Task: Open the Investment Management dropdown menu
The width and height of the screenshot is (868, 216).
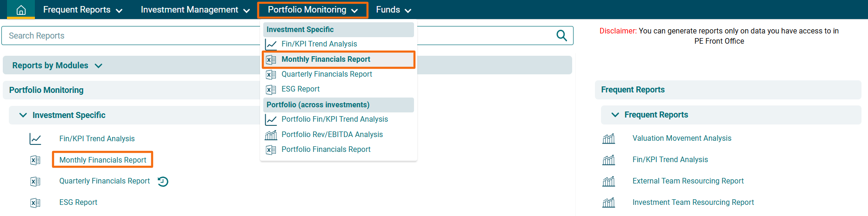Action: click(x=195, y=10)
